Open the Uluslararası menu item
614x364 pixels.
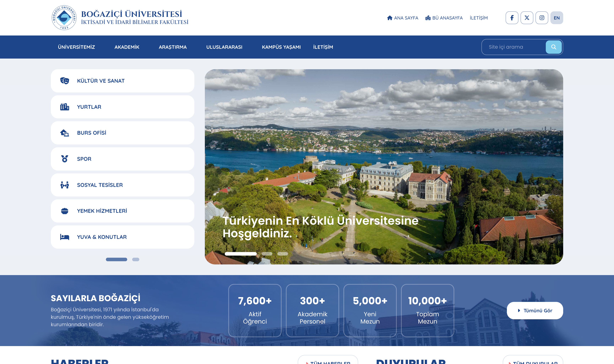(x=224, y=47)
